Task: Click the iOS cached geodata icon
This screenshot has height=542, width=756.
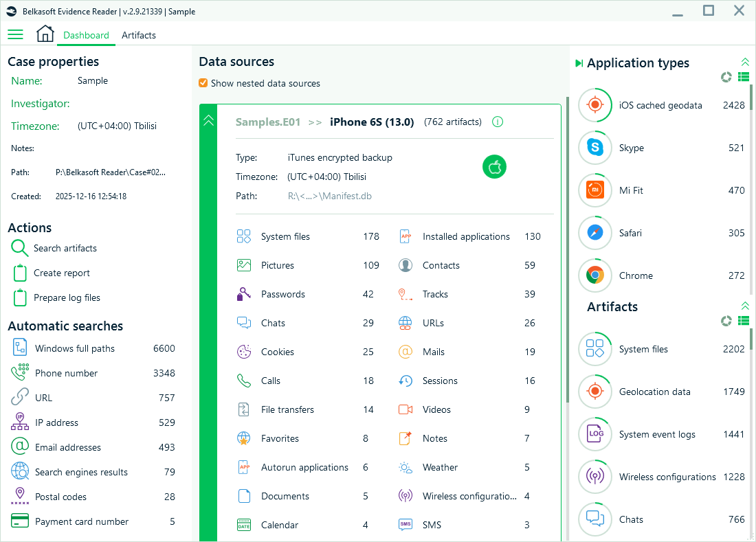Action: click(594, 105)
